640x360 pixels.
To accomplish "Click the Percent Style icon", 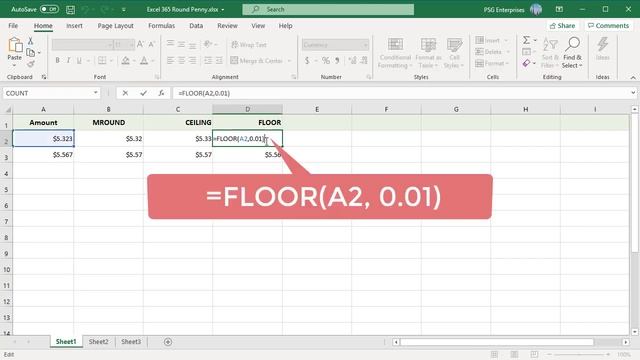I will coord(326,60).
